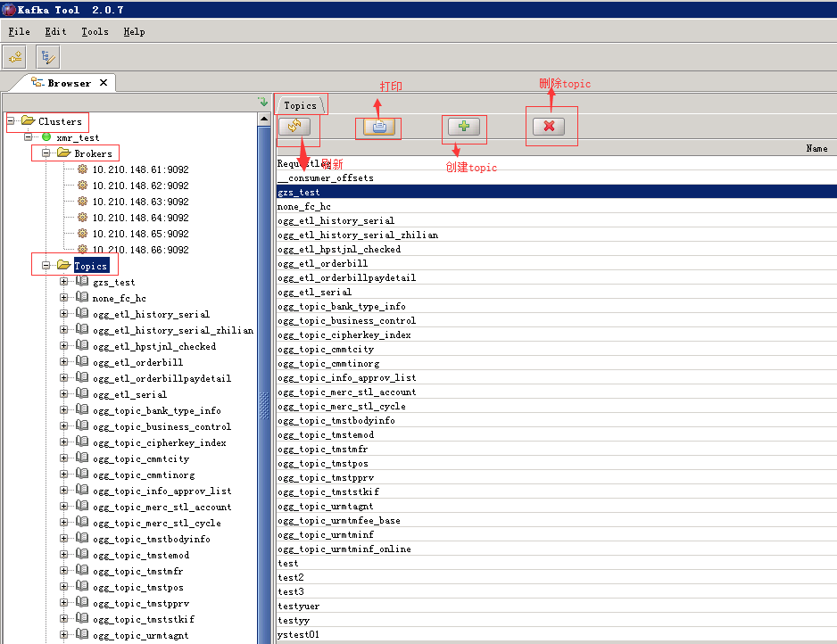The width and height of the screenshot is (837, 644).
Task: Select ogg_topic_tmstpprv row in topics list
Action: tap(556, 477)
